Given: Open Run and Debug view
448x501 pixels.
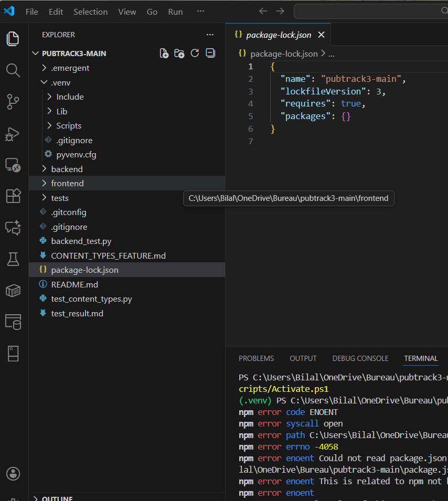Looking at the screenshot, I should pyautogui.click(x=13, y=134).
